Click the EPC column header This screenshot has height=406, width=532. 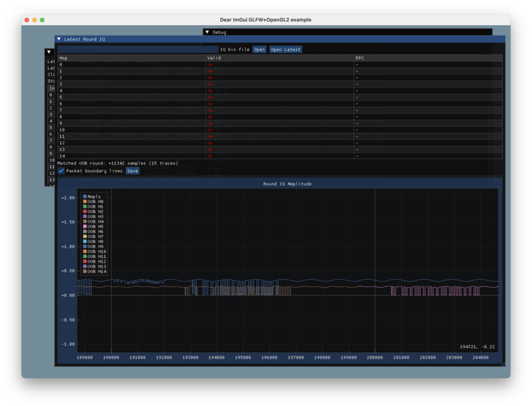coord(428,58)
